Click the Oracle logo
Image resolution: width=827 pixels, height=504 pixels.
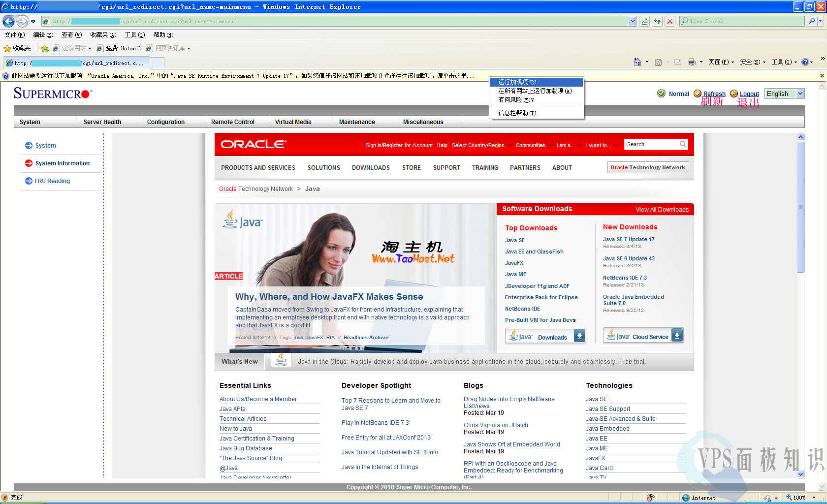[x=254, y=144]
